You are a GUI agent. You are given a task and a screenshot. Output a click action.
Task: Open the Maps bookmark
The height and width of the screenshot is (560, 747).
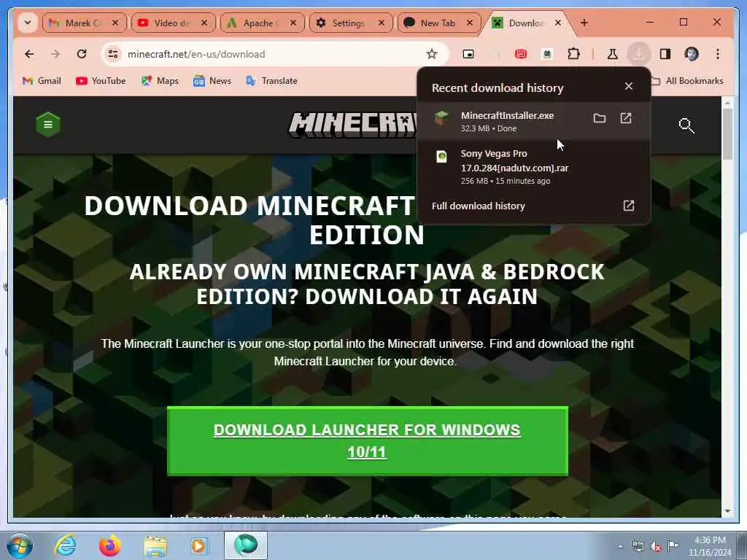pyautogui.click(x=160, y=81)
